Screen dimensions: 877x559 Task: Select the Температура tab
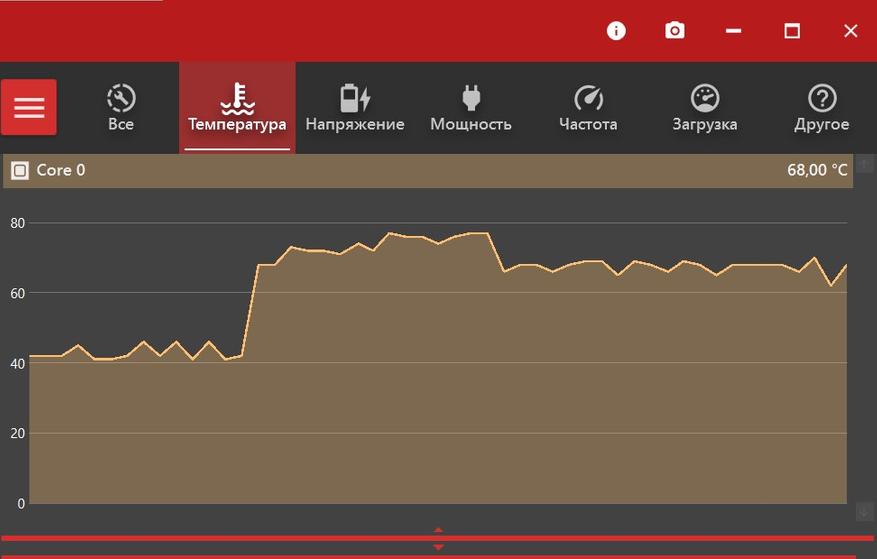click(237, 107)
